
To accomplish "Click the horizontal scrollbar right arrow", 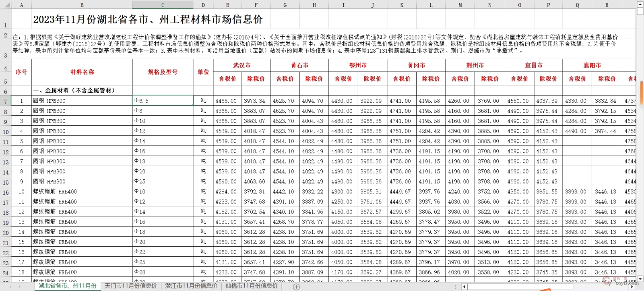I will point(632,287).
